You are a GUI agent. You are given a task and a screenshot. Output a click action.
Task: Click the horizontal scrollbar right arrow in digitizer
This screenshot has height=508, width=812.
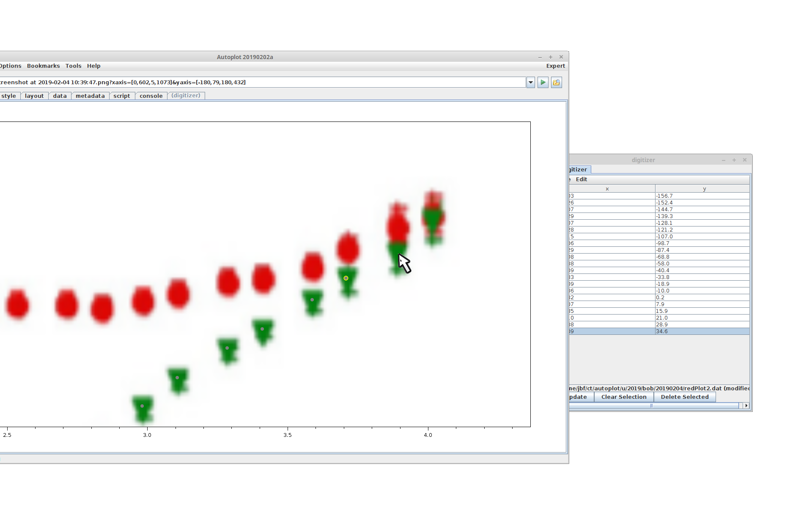[746, 406]
